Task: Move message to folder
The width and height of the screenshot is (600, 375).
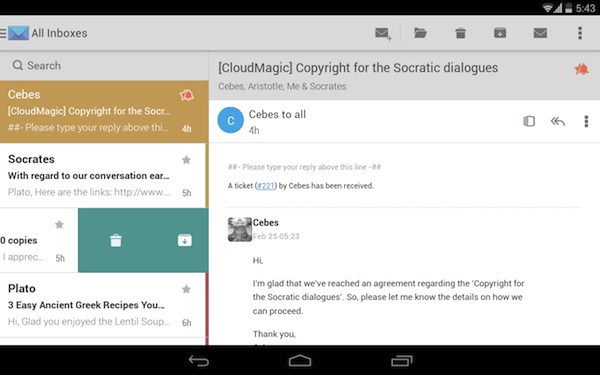Action: tap(420, 33)
